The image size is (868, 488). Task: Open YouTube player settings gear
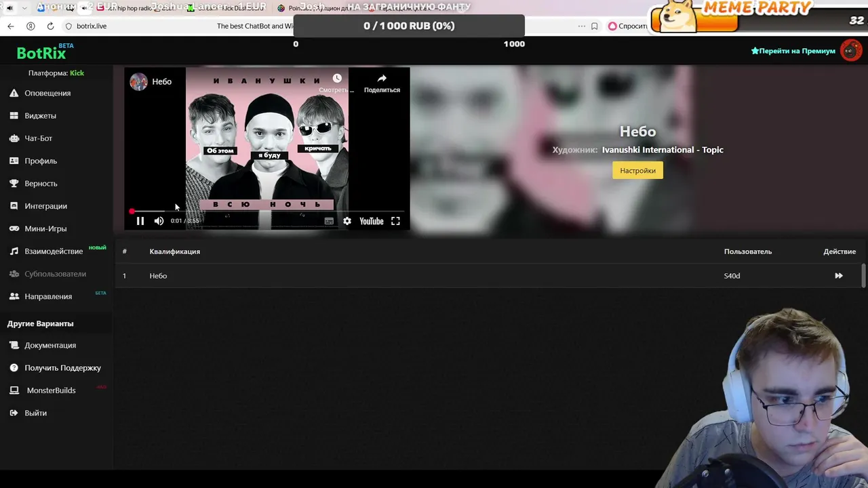(347, 221)
